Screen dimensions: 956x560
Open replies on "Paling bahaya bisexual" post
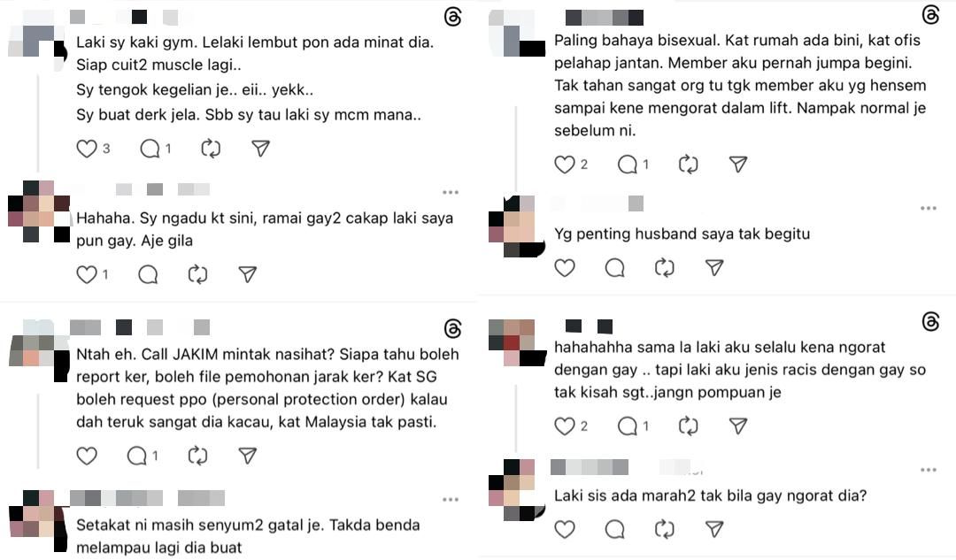628,164
